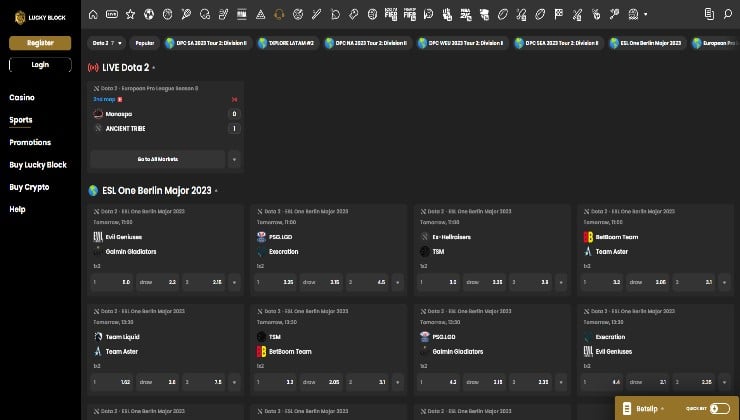740x420 pixels.
Task: Select the NBA 2K sport icon
Action: click(x=466, y=15)
